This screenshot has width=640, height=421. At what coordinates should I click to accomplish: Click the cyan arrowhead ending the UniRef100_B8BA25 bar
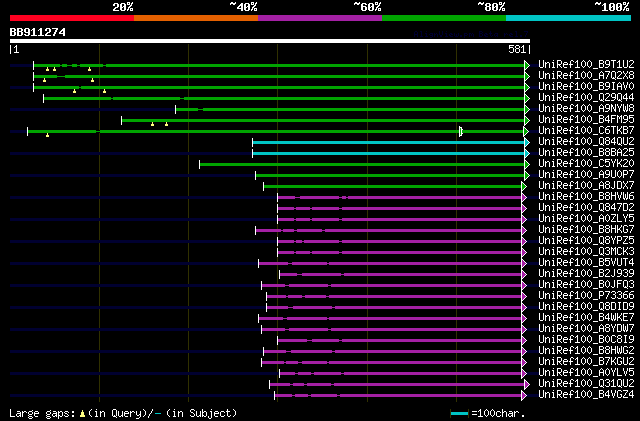pos(527,154)
